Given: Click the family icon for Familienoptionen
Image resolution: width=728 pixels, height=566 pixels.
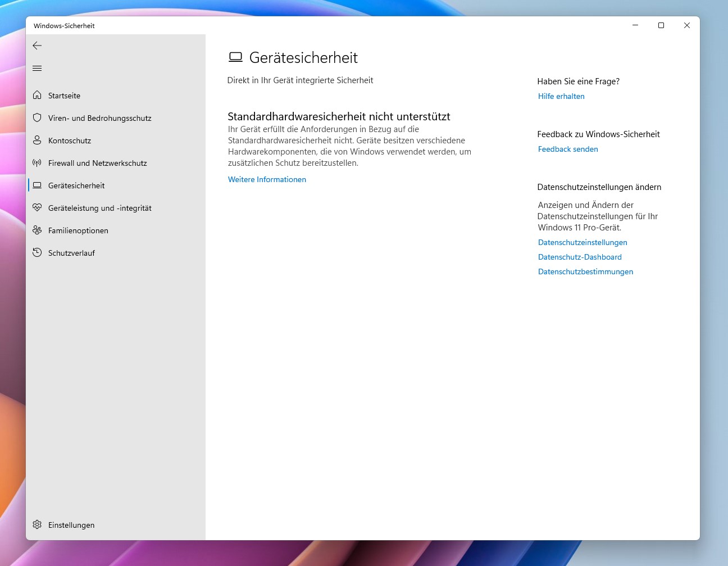Looking at the screenshot, I should 37,230.
